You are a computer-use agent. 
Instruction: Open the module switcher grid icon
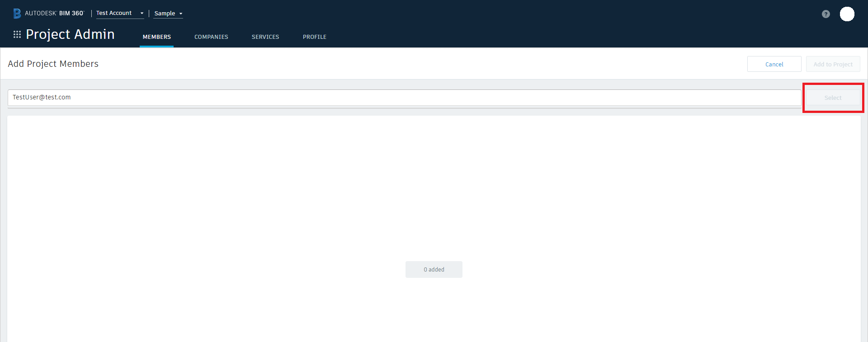coord(17,34)
